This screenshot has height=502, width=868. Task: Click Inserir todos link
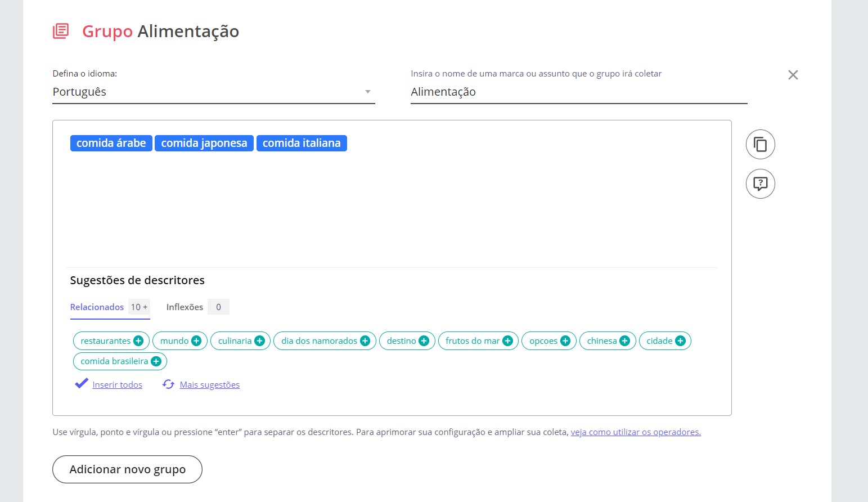(118, 385)
